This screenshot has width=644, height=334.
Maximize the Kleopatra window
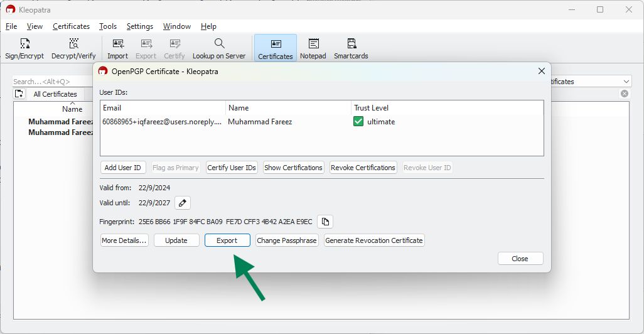600,9
